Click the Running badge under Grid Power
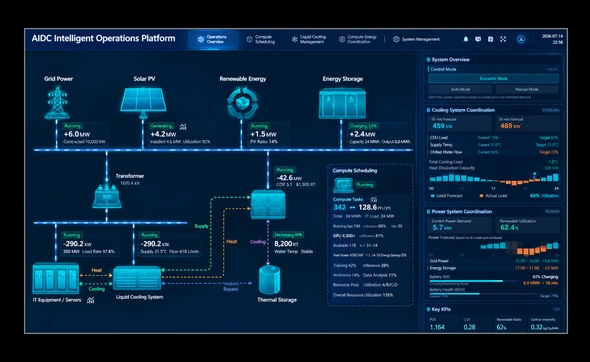The image size is (590, 362). (72, 126)
